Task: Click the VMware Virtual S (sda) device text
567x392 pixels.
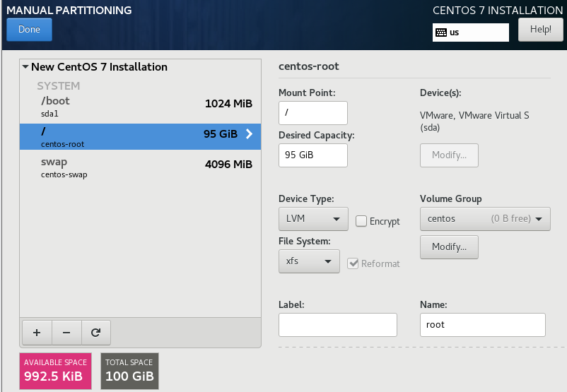Action: [x=474, y=121]
